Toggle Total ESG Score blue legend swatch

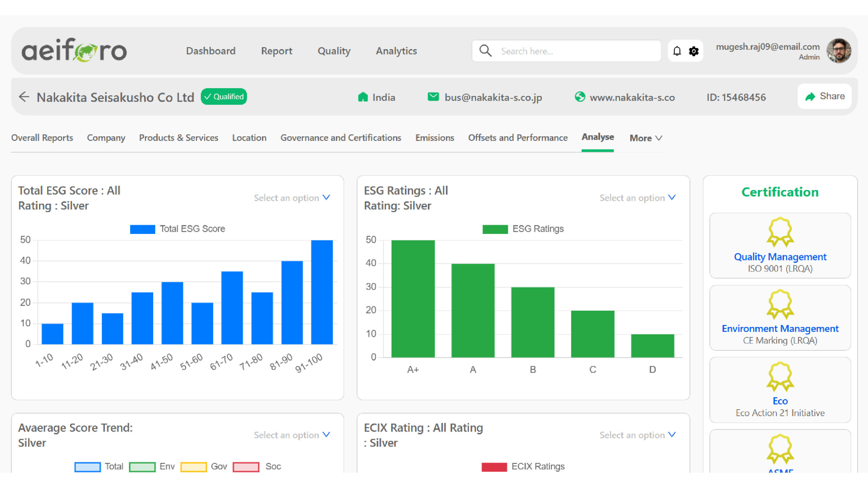[142, 229]
